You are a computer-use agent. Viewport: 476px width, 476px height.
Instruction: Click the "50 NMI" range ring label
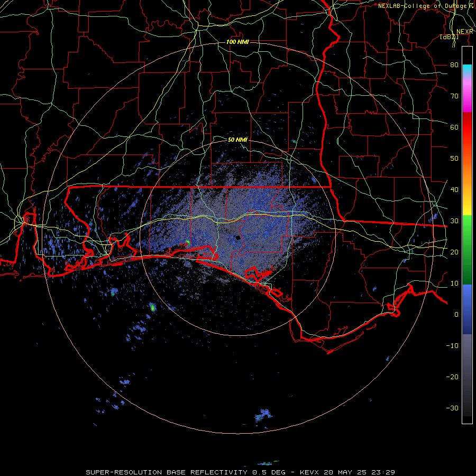(x=237, y=140)
